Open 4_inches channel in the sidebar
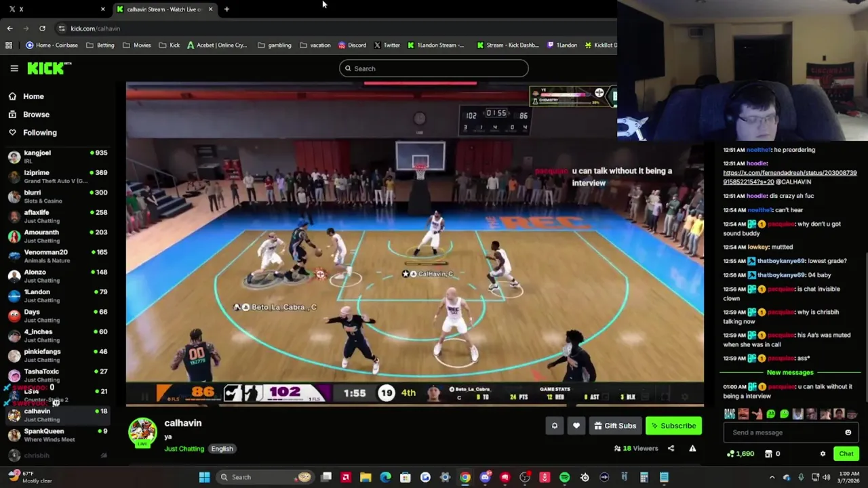The height and width of the screenshot is (488, 868). [58, 335]
